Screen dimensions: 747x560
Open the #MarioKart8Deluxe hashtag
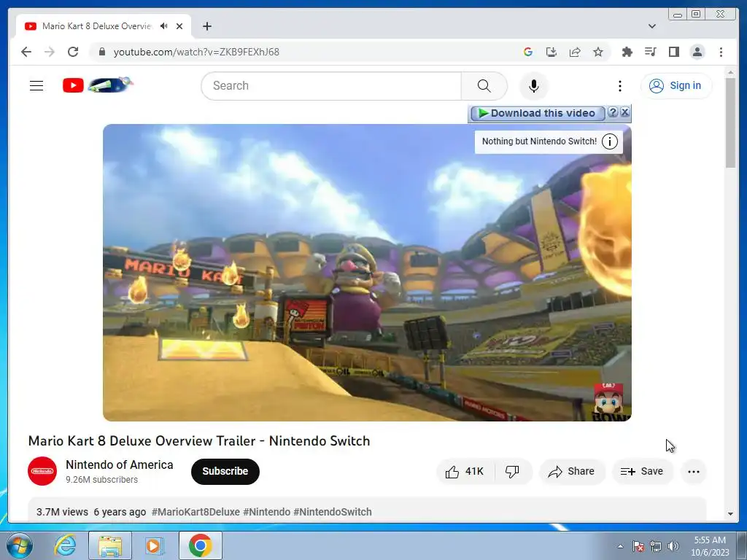[x=196, y=512]
